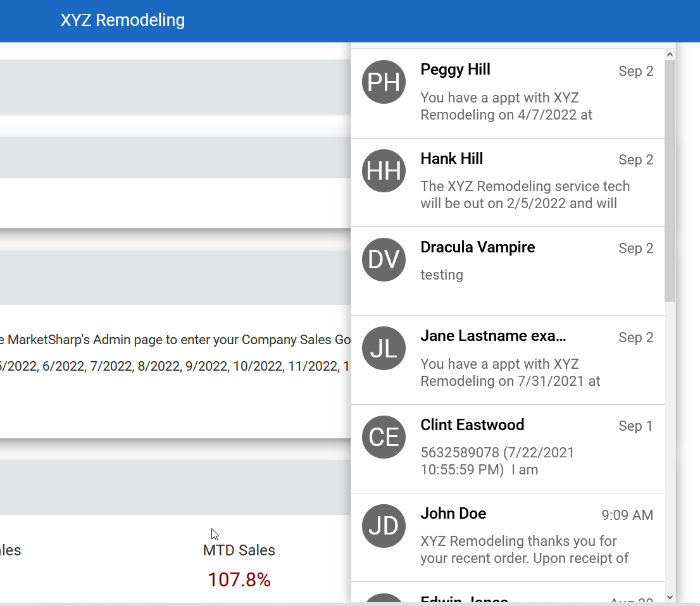
Task: Click the message list scroll down arrow
Action: [670, 597]
